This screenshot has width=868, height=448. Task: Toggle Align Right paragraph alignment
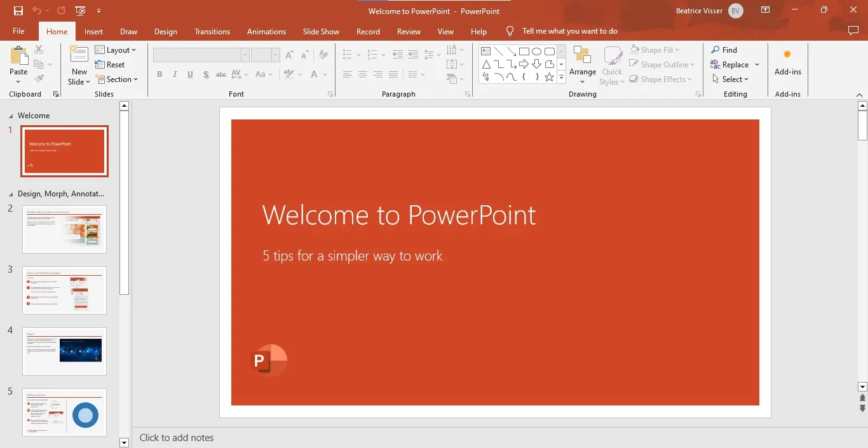377,74
